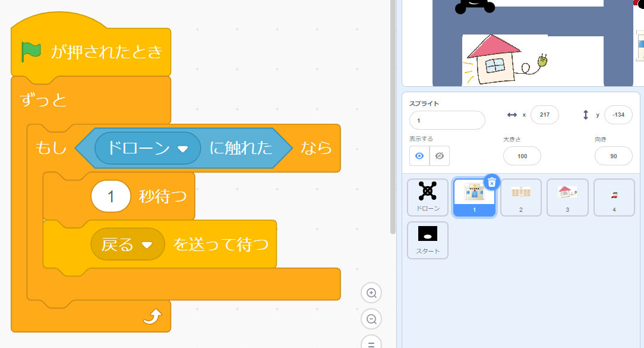
Task: Select sprite 2 school building thumbnail
Action: coord(521,197)
